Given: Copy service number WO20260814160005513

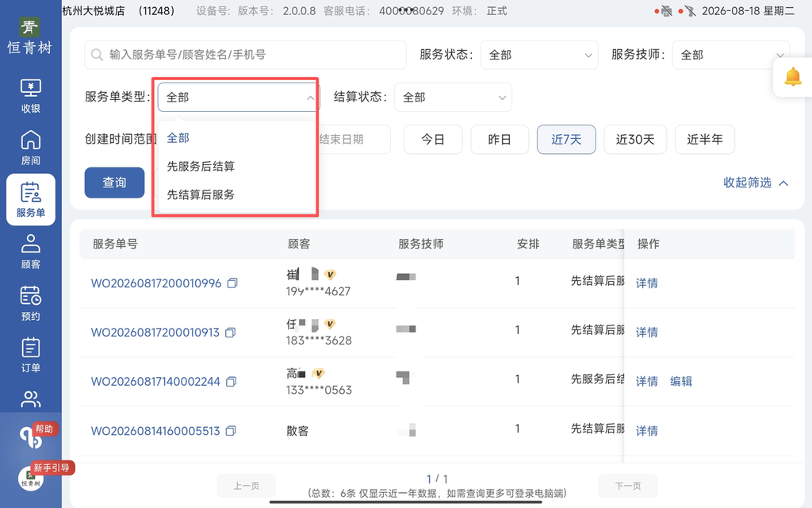Looking at the screenshot, I should pyautogui.click(x=231, y=431).
